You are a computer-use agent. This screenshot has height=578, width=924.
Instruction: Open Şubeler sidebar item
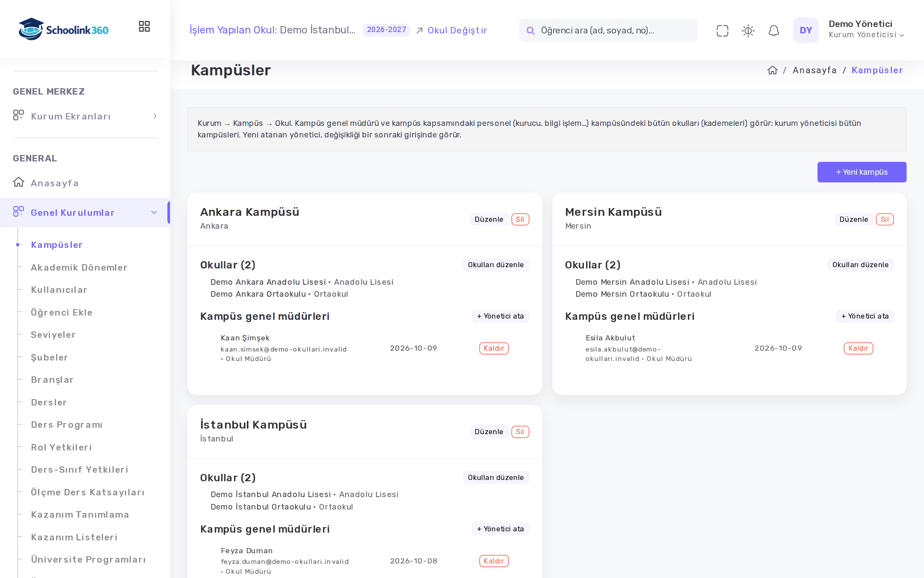click(50, 358)
